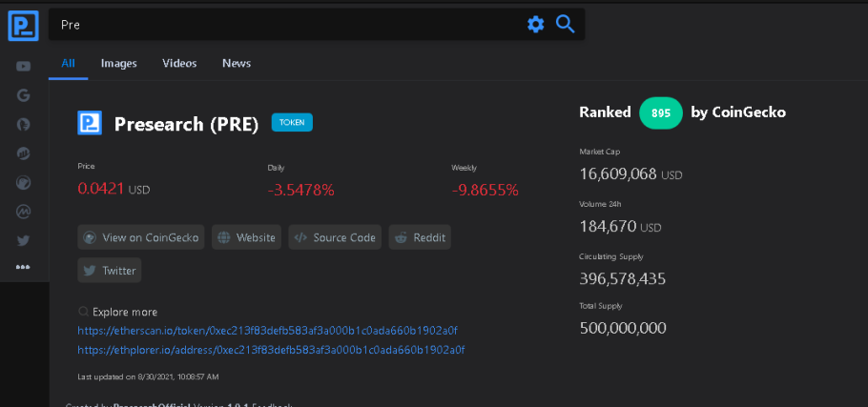Viewport: 868px width, 407px height.
Task: Open the Twitter button under links
Action: pos(110,271)
